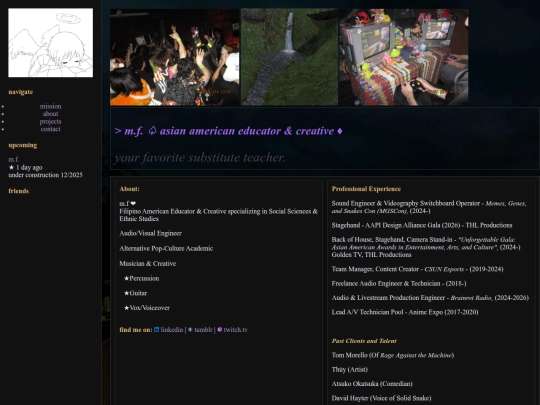This screenshot has width=540, height=405.
Task: Open the linkedin profile link
Action: click(172, 330)
